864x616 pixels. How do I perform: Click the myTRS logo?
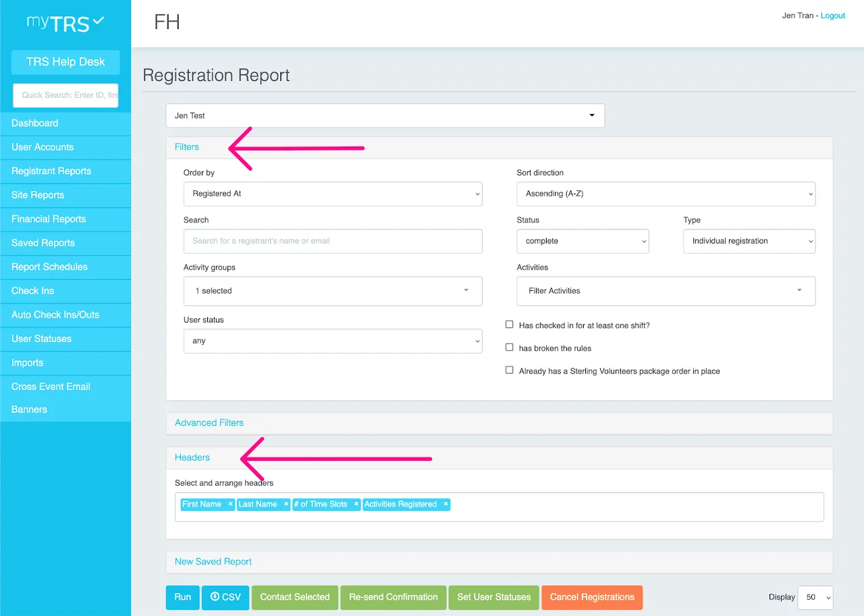[65, 23]
